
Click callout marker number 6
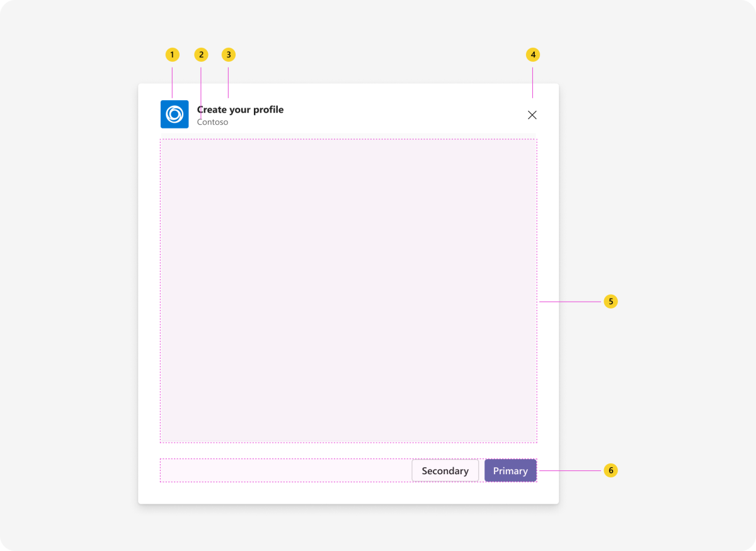click(x=610, y=470)
